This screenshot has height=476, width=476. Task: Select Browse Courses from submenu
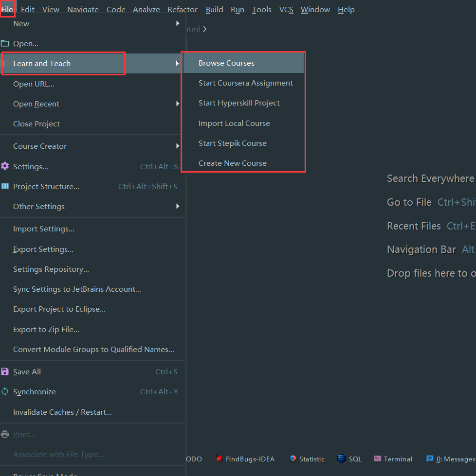226,63
